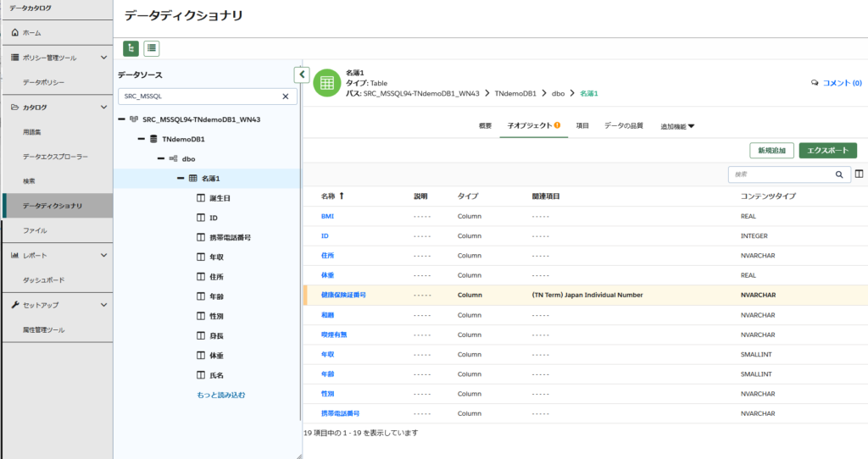Click the green table icon for 名簿1

pos(326,83)
